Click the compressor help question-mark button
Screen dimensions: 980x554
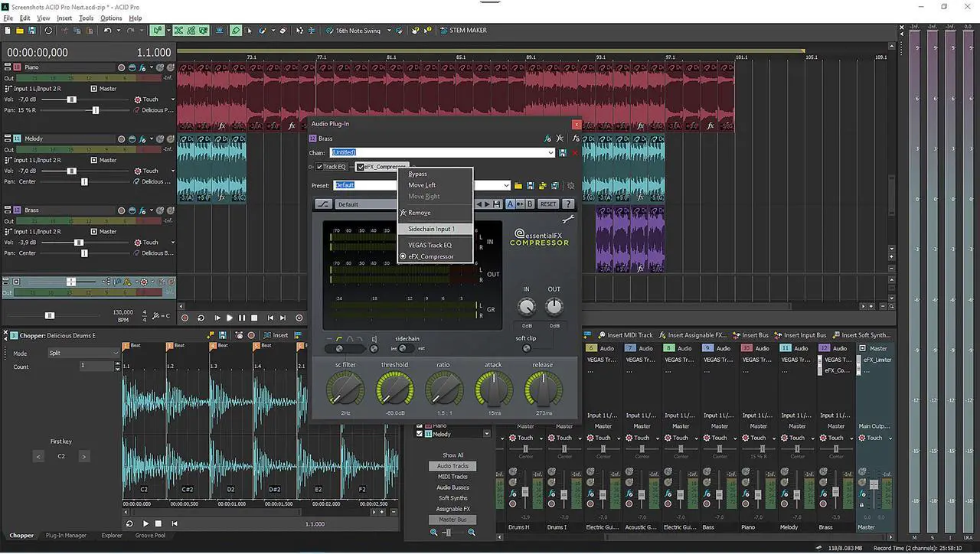568,204
